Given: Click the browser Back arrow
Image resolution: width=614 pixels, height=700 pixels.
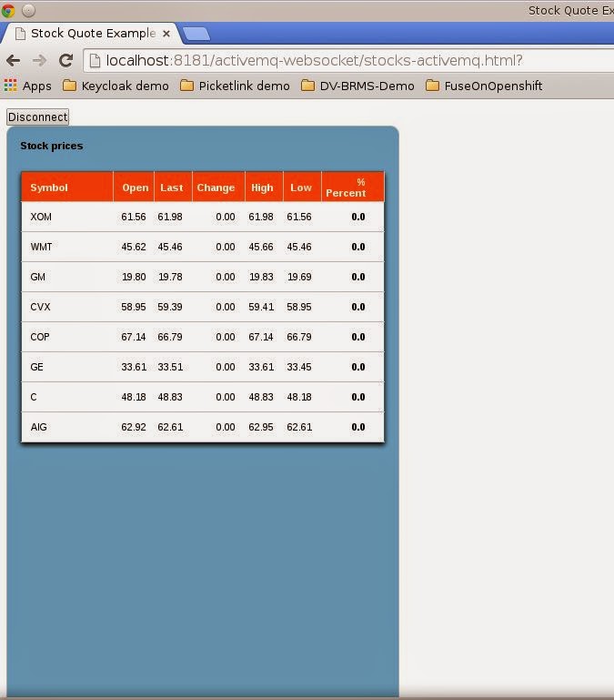Looking at the screenshot, I should pyautogui.click(x=14, y=60).
